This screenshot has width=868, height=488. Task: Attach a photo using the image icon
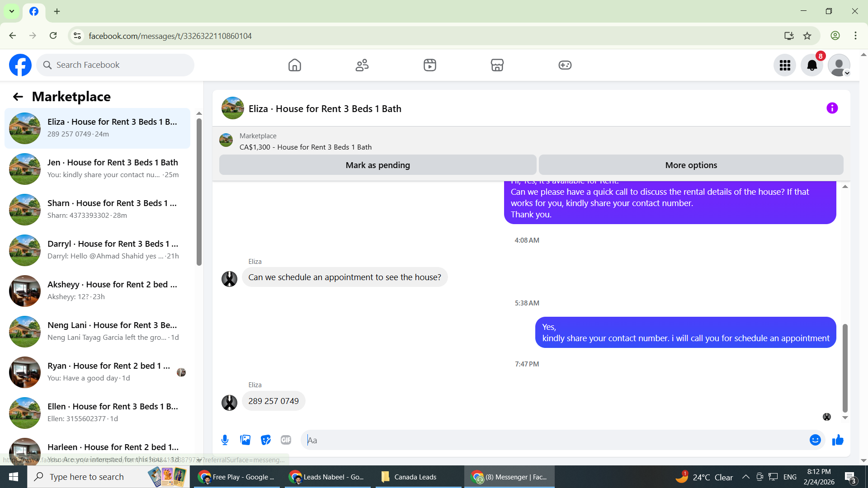[x=245, y=440]
